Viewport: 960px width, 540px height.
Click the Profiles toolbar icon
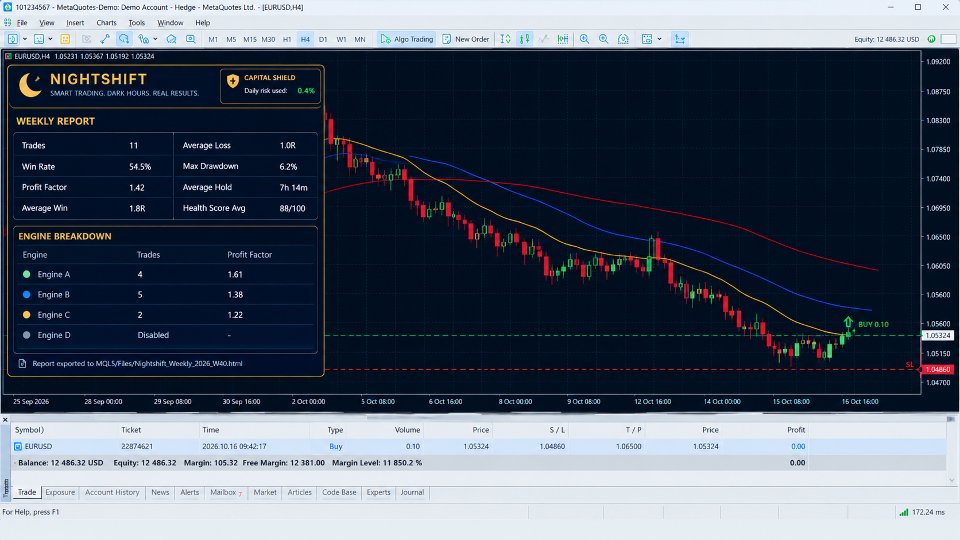point(39,39)
